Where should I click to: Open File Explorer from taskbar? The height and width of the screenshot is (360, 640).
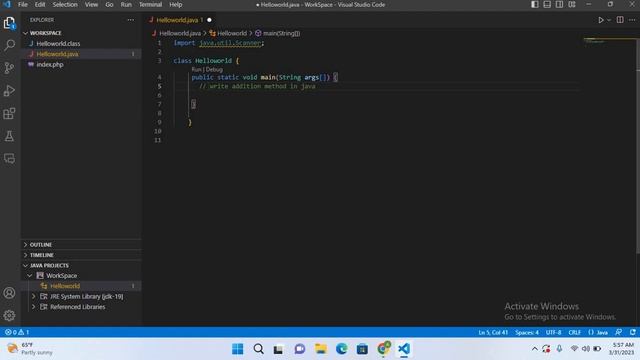(321, 349)
